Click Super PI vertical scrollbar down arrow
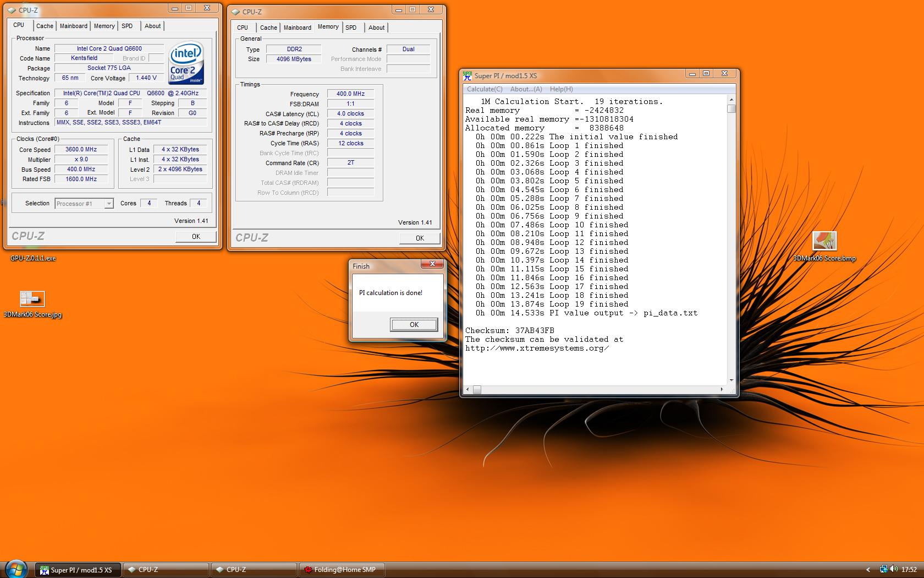Image resolution: width=924 pixels, height=578 pixels. (x=731, y=380)
